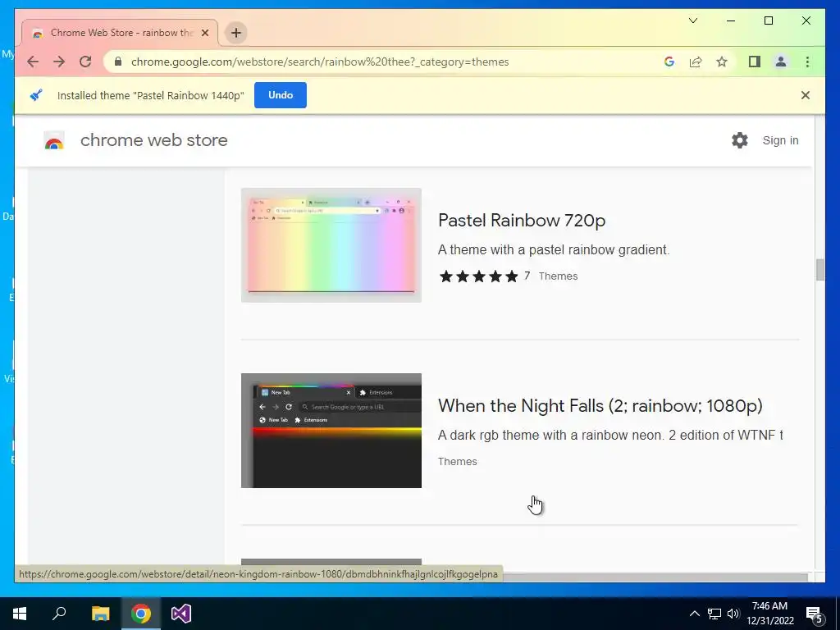
Task: Click 'A theme with a pastel rainbow gradient.' text
Action: pyautogui.click(x=554, y=249)
